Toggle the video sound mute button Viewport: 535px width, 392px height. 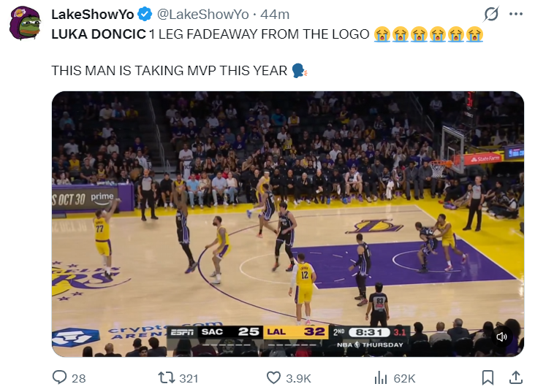[501, 337]
